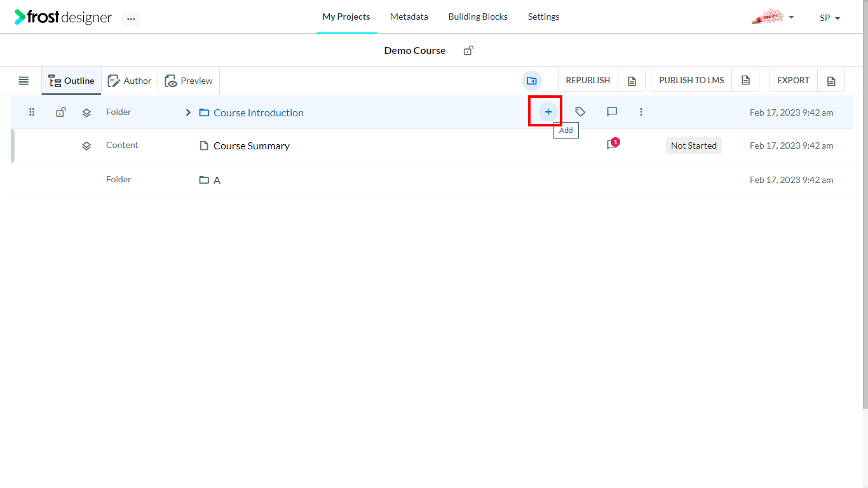Screen dimensions: 868x488
Task: Click the Add plus icon on Course Introduction
Action: tap(548, 112)
